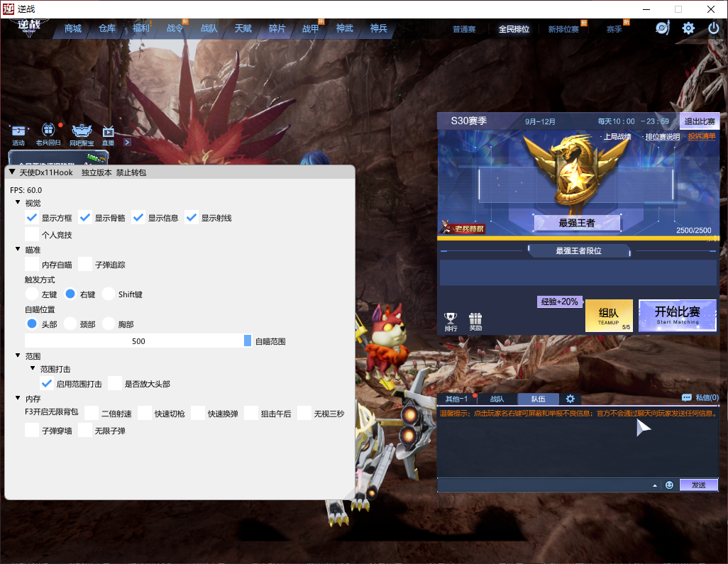Enable the 个人竞技 checkbox

pyautogui.click(x=32, y=235)
